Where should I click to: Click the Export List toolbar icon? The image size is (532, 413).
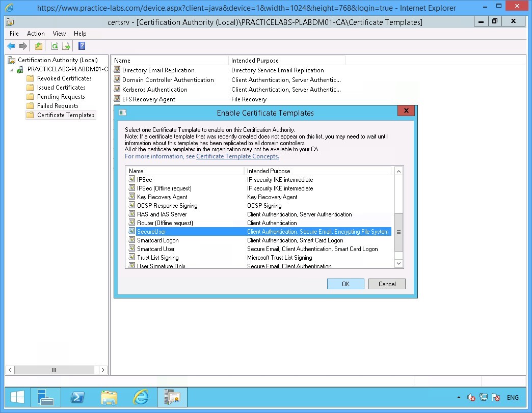pos(66,46)
